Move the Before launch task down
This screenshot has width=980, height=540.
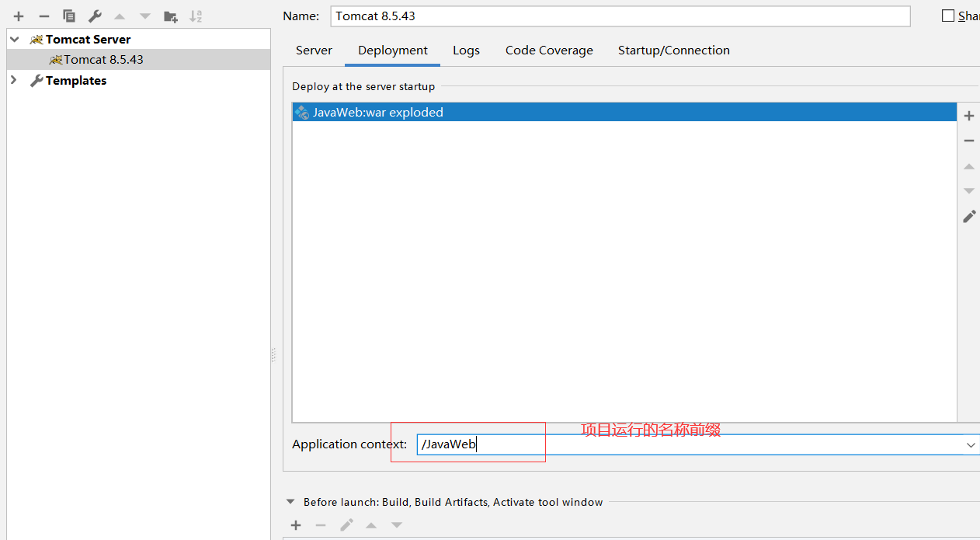(x=397, y=525)
